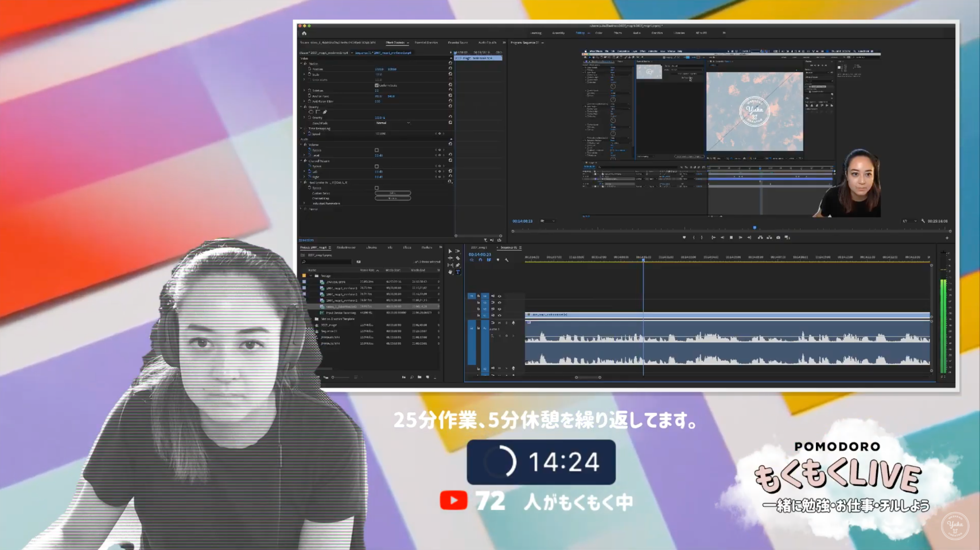The height and width of the screenshot is (550, 980).
Task: Click Mark Out button in Program Monitor
Action: click(x=702, y=237)
